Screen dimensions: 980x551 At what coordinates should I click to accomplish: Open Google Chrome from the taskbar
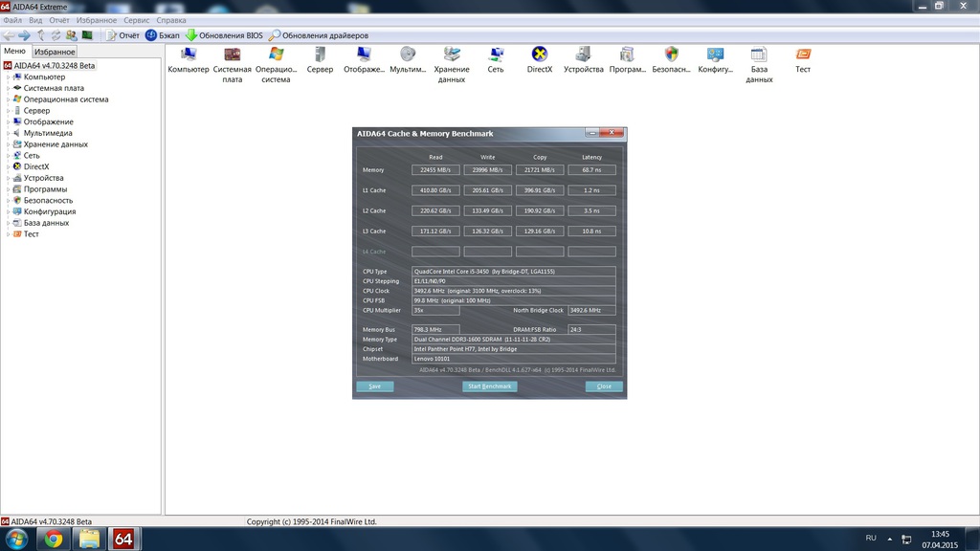(54, 539)
